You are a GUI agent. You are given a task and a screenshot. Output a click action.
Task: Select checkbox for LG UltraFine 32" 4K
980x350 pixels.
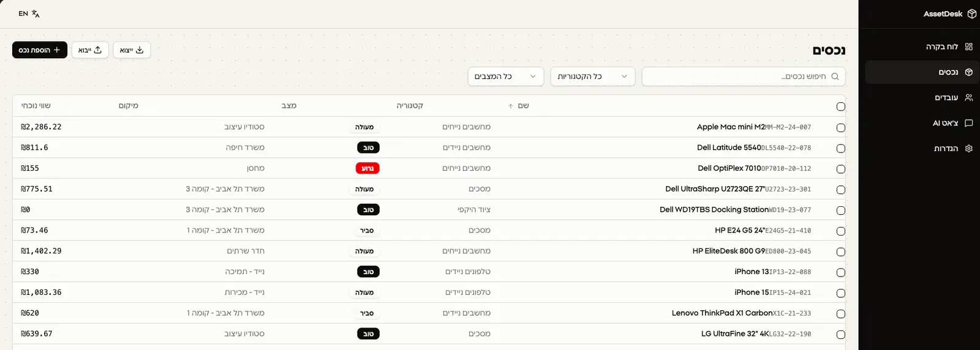840,335
